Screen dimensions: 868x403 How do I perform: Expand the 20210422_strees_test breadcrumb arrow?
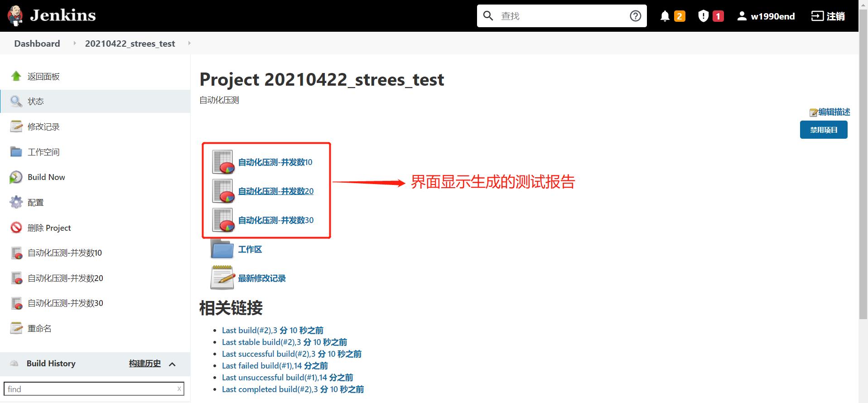189,43
